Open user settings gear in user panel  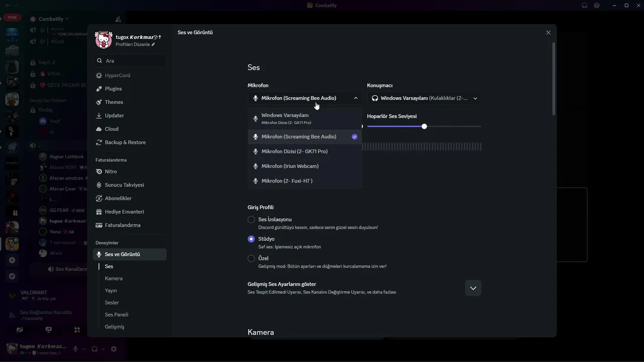(114, 349)
